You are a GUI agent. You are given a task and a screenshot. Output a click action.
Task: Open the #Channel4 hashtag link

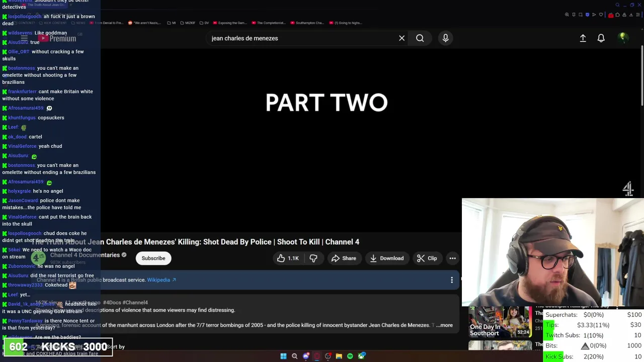pos(135,303)
